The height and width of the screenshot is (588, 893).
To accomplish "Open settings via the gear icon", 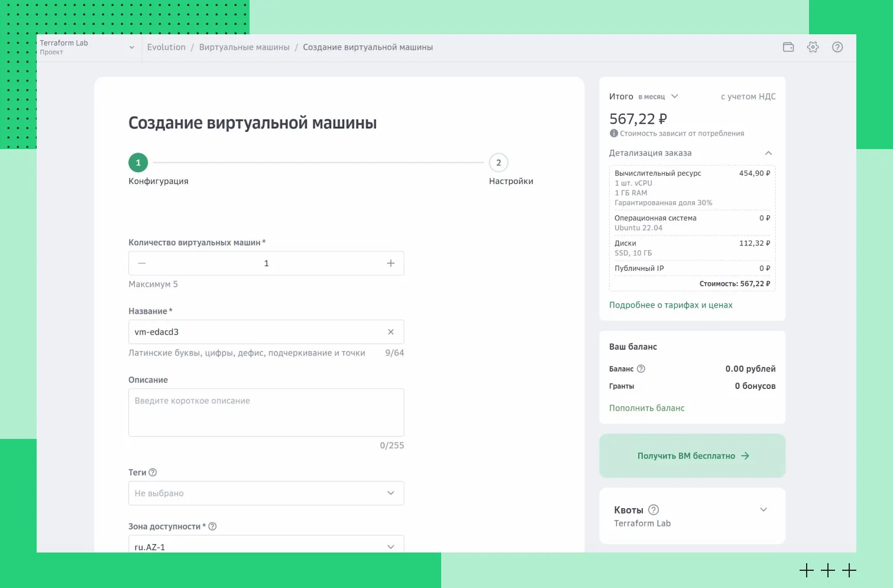I will [813, 47].
